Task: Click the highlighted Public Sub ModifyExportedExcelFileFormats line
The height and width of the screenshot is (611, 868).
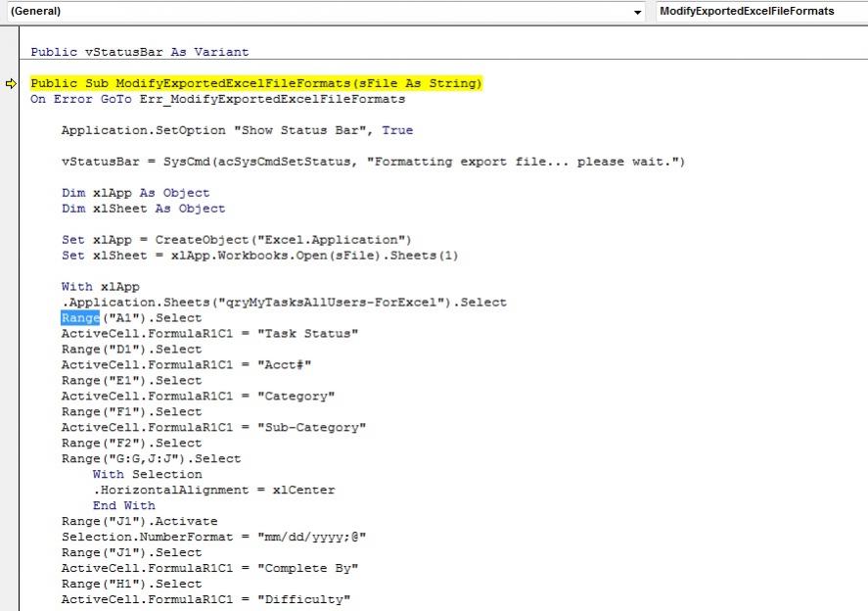Action: 256,83
